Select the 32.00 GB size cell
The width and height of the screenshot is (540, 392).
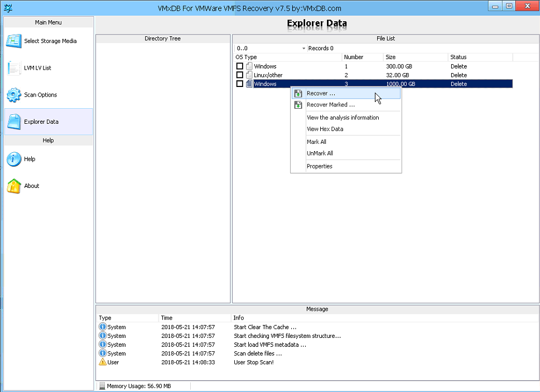(397, 75)
